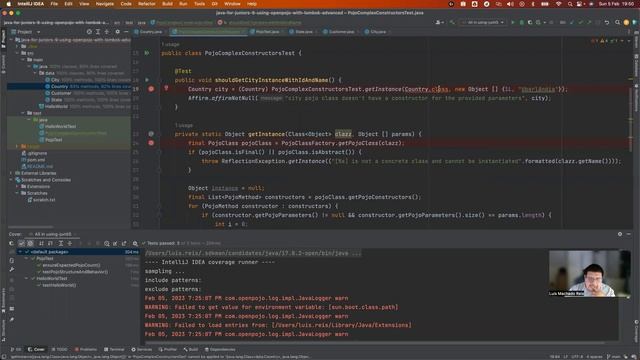Export test results icon in Cover toolbar

tap(124, 243)
